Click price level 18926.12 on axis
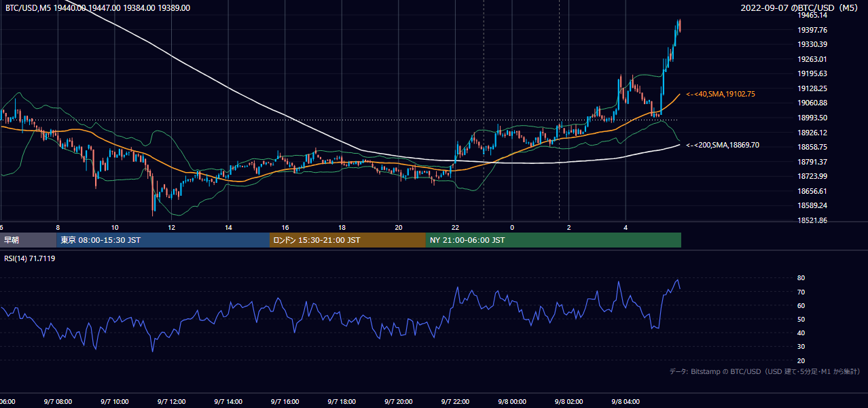The height and width of the screenshot is (408, 868). (812, 133)
